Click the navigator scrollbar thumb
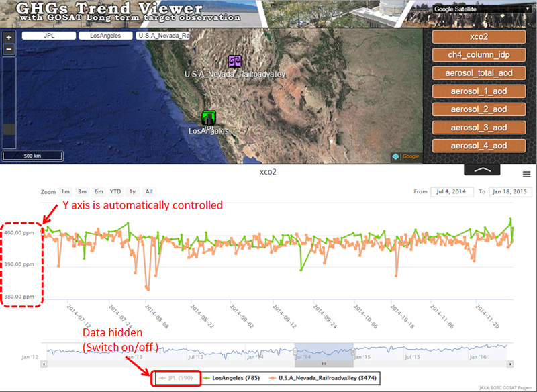Screen dimensions: 537x392 tap(324, 364)
